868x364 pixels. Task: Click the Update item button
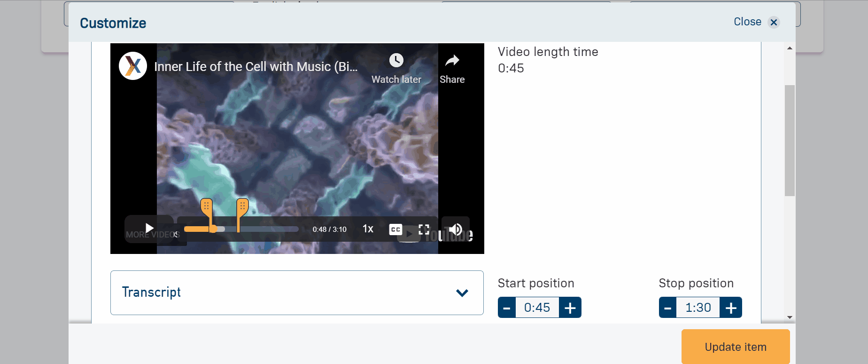point(736,347)
